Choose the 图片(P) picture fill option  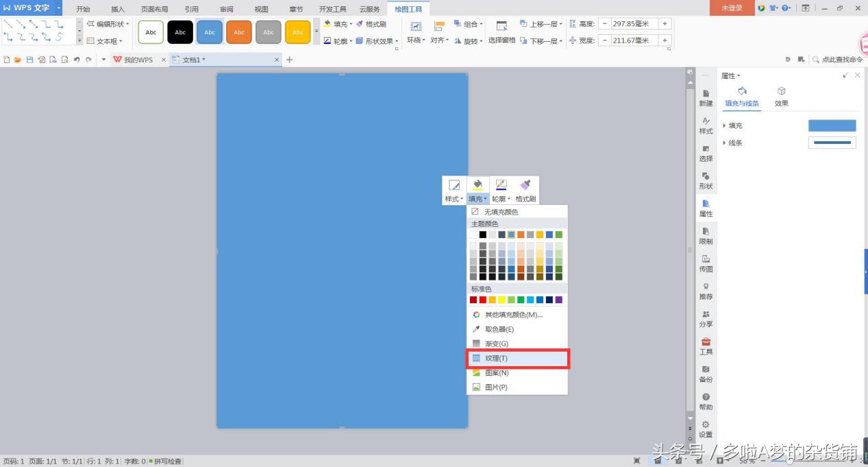tap(496, 387)
